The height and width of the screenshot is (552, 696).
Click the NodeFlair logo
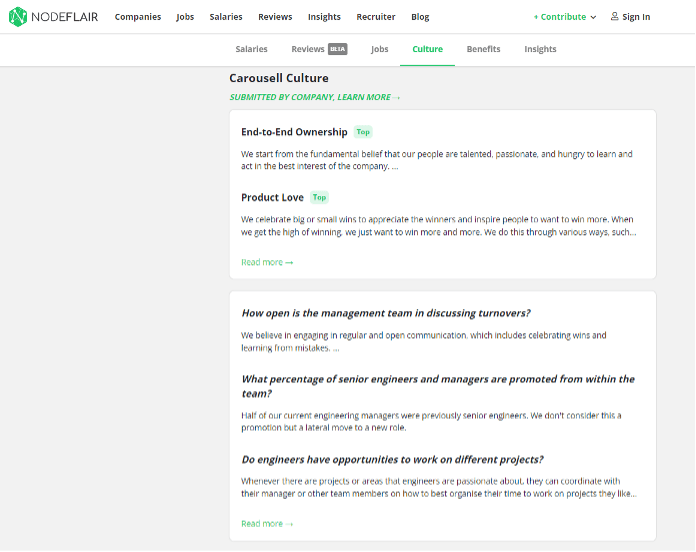click(53, 17)
